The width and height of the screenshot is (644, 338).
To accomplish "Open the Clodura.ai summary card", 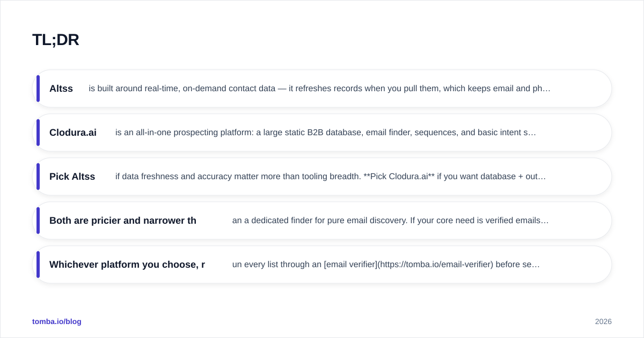I will point(322,133).
